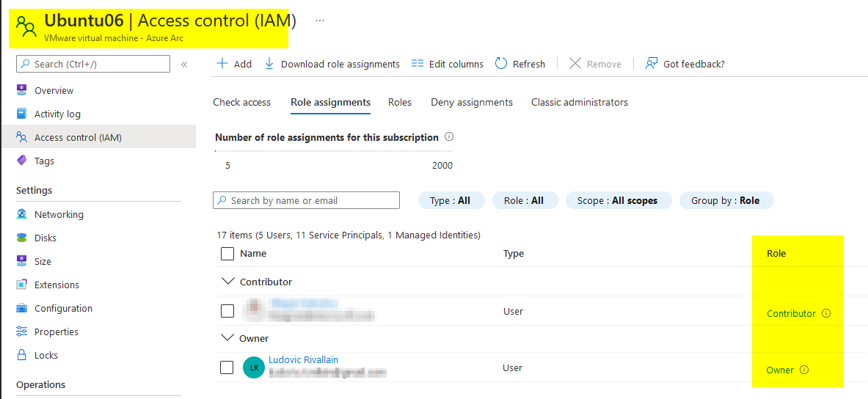868x399 pixels.
Task: Click the download arrow icon in the toolbar
Action: point(269,64)
